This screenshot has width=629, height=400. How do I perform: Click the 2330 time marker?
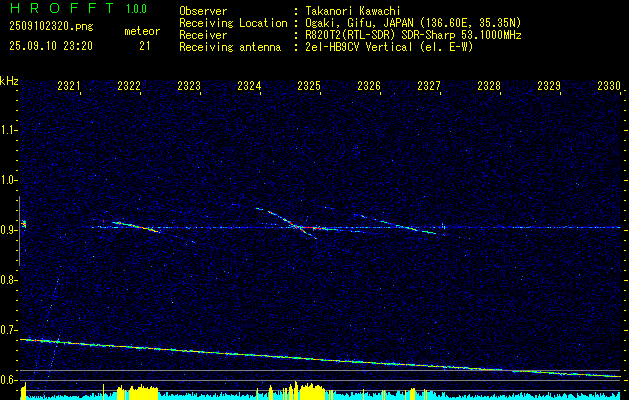[609, 86]
